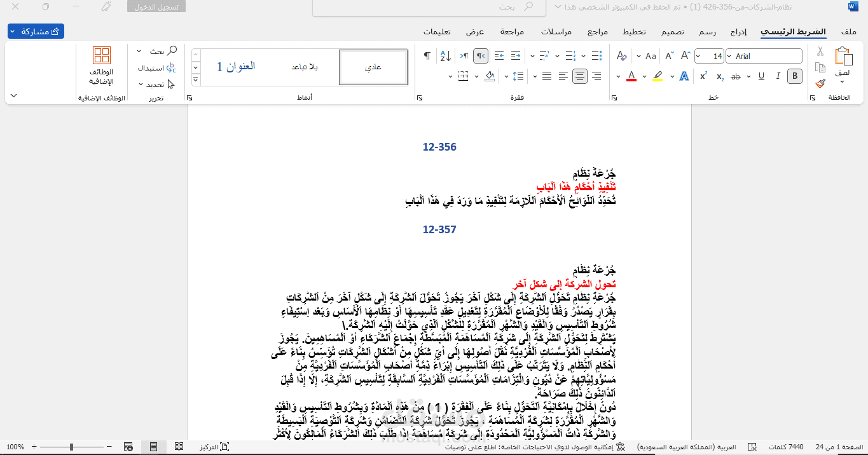This screenshot has height=455, width=868.
Task: Click the Share (مشاركة) button
Action: pyautogui.click(x=36, y=31)
